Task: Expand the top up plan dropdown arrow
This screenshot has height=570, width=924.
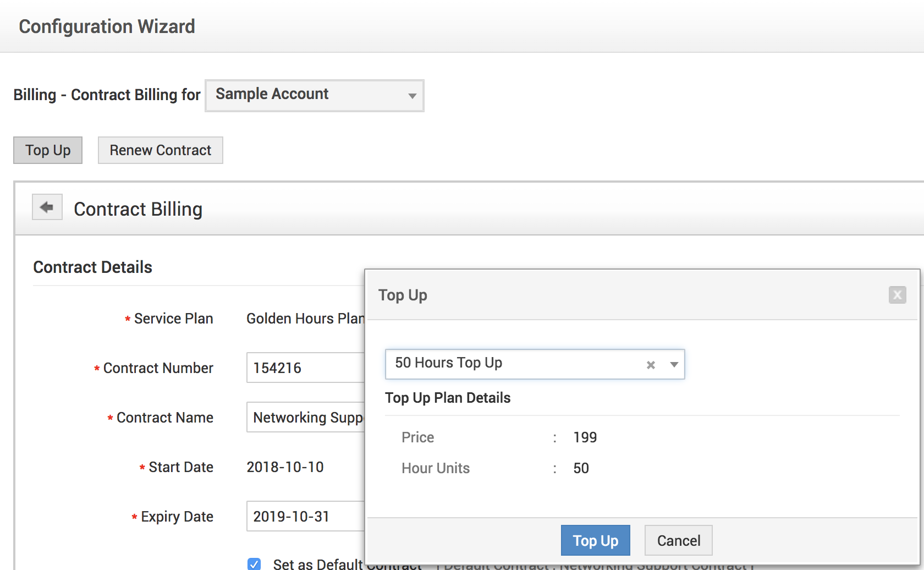Action: click(674, 365)
